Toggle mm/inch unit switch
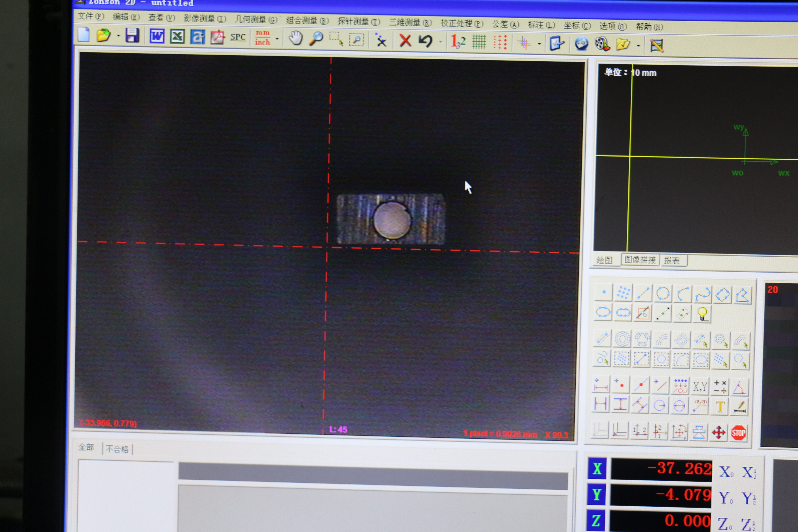This screenshot has height=532, width=798. 263,38
